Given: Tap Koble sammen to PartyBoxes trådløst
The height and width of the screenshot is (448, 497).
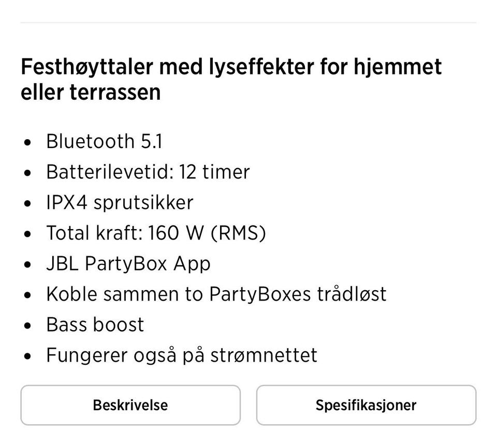Looking at the screenshot, I should (x=216, y=294).
